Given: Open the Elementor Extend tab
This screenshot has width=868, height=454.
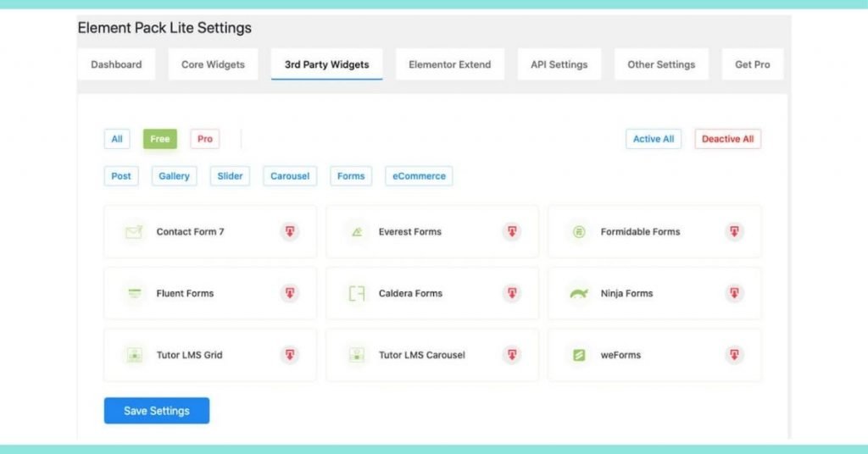Looking at the screenshot, I should (449, 64).
